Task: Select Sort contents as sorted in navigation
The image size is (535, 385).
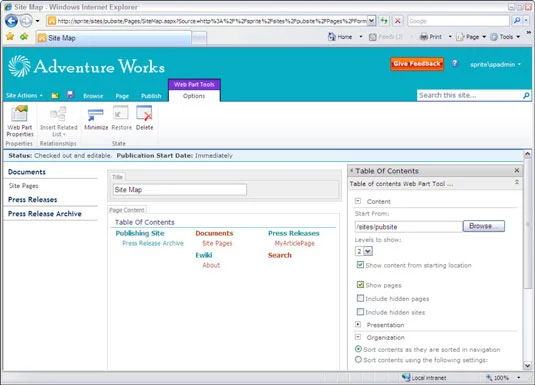Action: tap(358, 349)
